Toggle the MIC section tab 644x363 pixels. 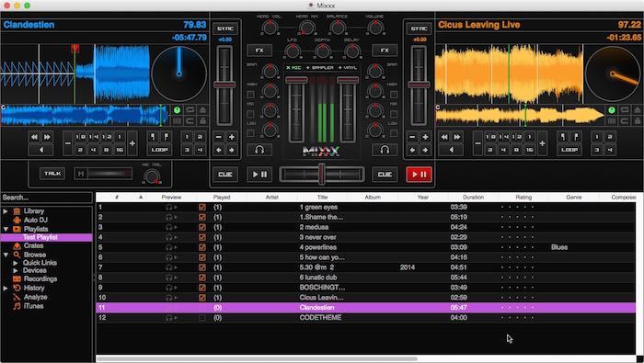tap(293, 67)
